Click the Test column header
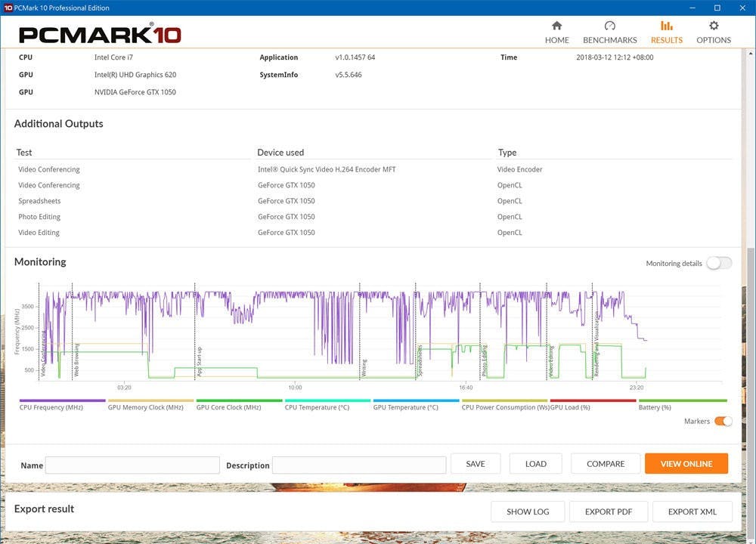This screenshot has width=756, height=544. [24, 153]
